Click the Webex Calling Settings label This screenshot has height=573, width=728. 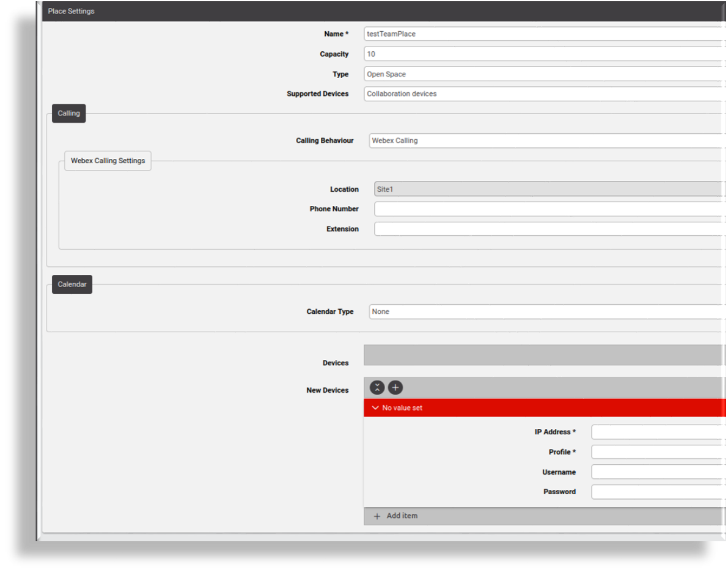[107, 161]
